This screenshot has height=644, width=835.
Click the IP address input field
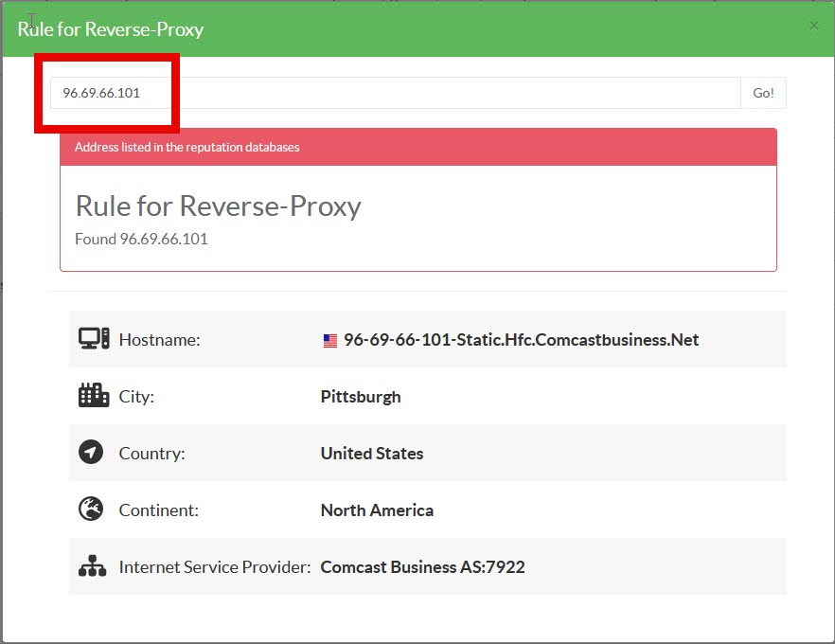point(395,93)
